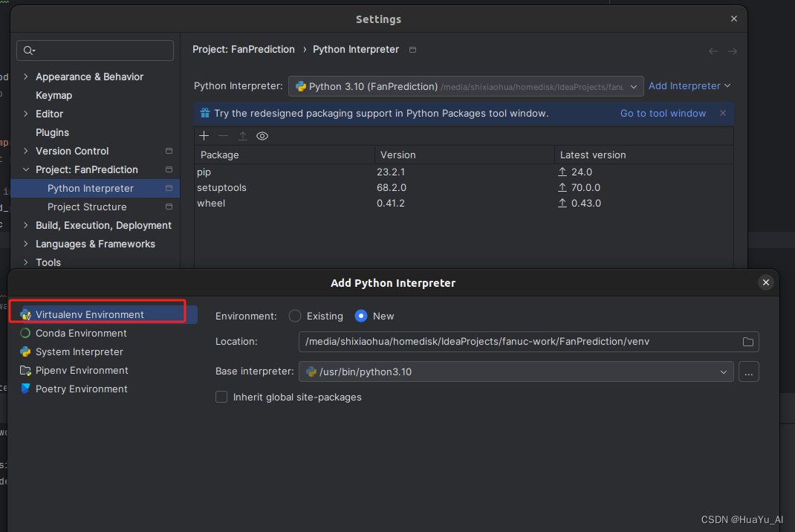795x532 pixels.
Task: Click the System Interpreter Python icon
Action: pos(25,351)
